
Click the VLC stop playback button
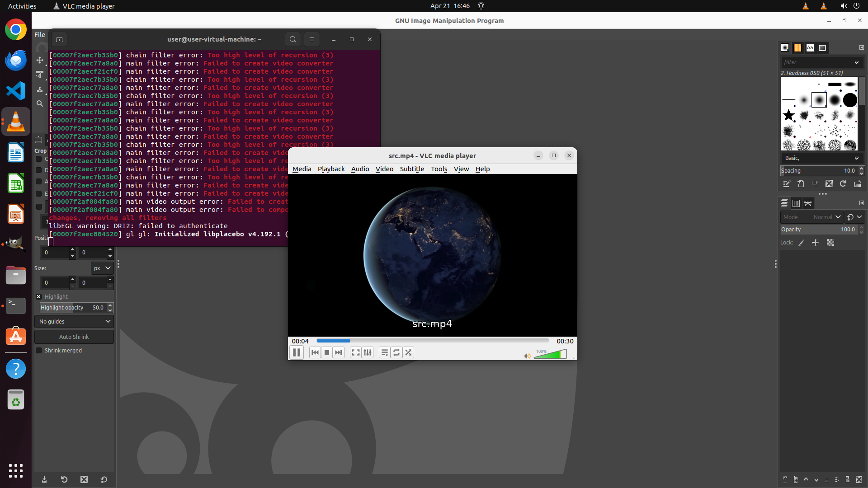coord(327,352)
